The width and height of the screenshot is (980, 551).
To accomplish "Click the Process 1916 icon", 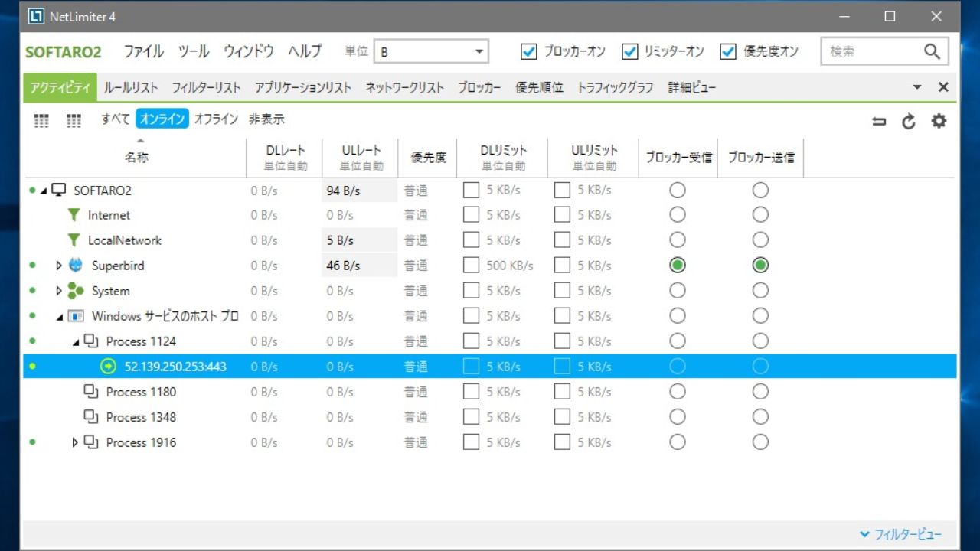I will coord(91,442).
